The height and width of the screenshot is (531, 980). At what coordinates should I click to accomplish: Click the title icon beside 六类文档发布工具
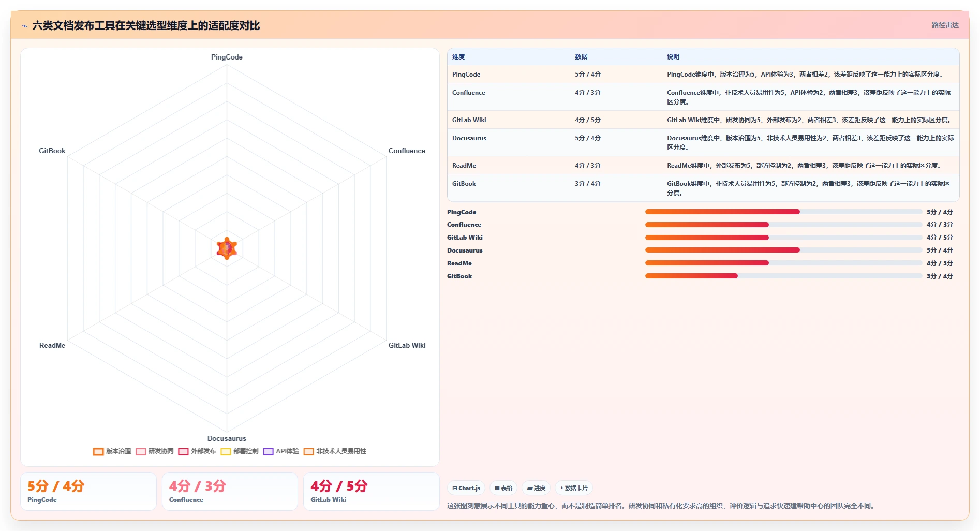click(x=24, y=26)
